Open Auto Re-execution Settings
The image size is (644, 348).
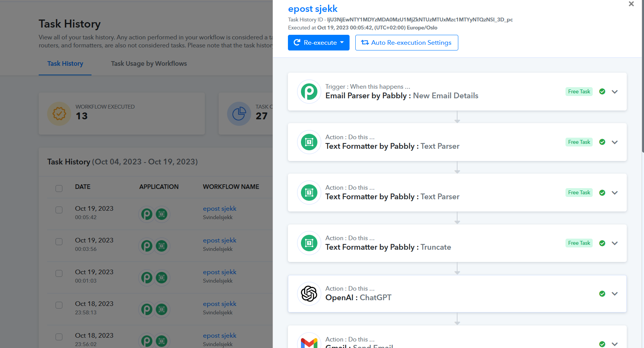click(x=407, y=42)
